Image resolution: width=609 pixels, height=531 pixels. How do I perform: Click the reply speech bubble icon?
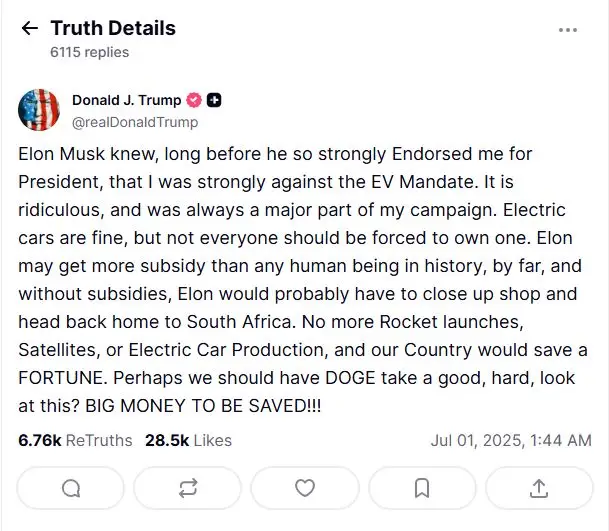click(72, 488)
